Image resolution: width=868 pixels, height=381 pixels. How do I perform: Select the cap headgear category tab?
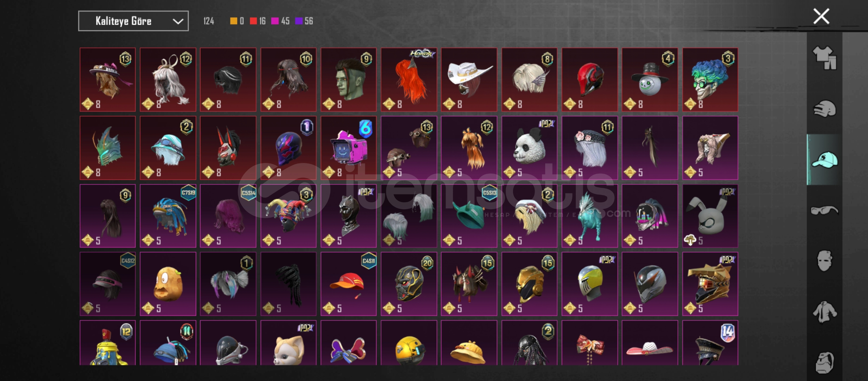825,160
